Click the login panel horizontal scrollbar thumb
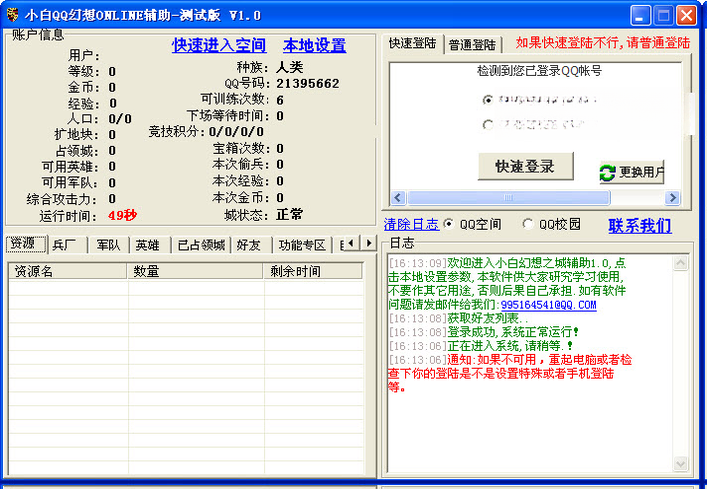 (509, 197)
